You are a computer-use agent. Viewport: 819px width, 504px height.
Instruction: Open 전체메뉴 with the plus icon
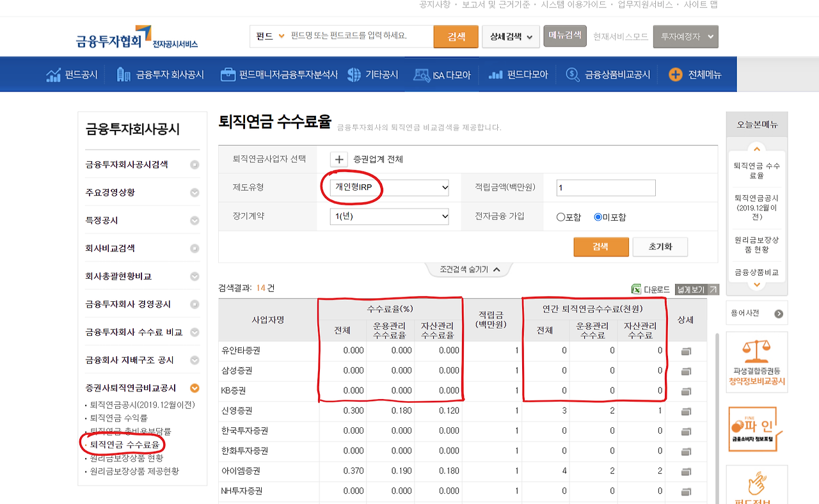point(695,75)
